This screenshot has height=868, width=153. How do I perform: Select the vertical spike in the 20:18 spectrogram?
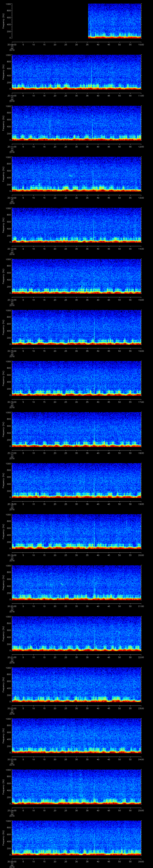click(x=94, y=482)
